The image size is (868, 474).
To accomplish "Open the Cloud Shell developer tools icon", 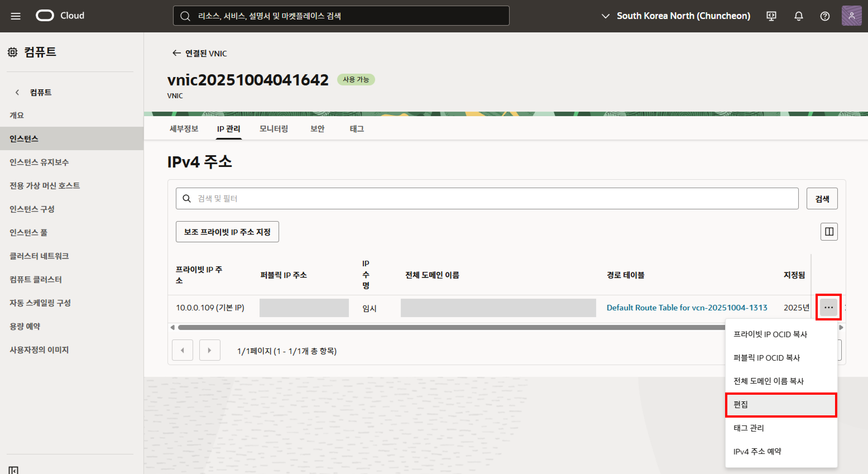I will point(771,16).
